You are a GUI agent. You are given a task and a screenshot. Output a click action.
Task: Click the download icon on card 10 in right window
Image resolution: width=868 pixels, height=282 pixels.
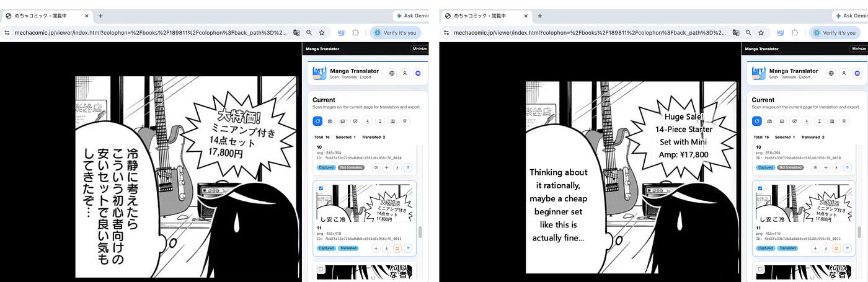[836, 167]
